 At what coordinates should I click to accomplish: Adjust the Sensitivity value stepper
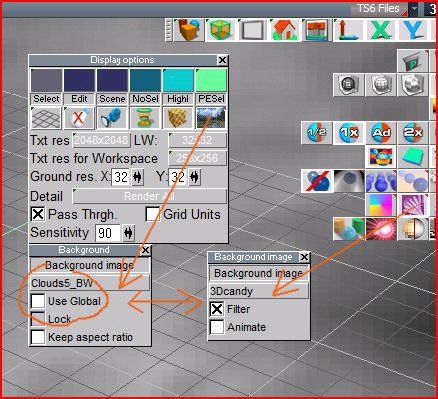click(129, 233)
